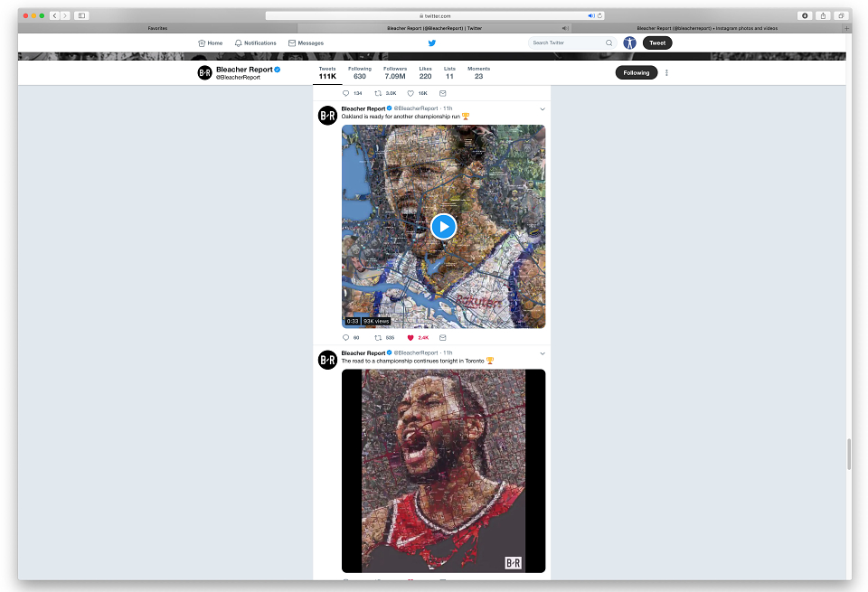Open 11h timestamp on Toronto tweet

click(448, 353)
